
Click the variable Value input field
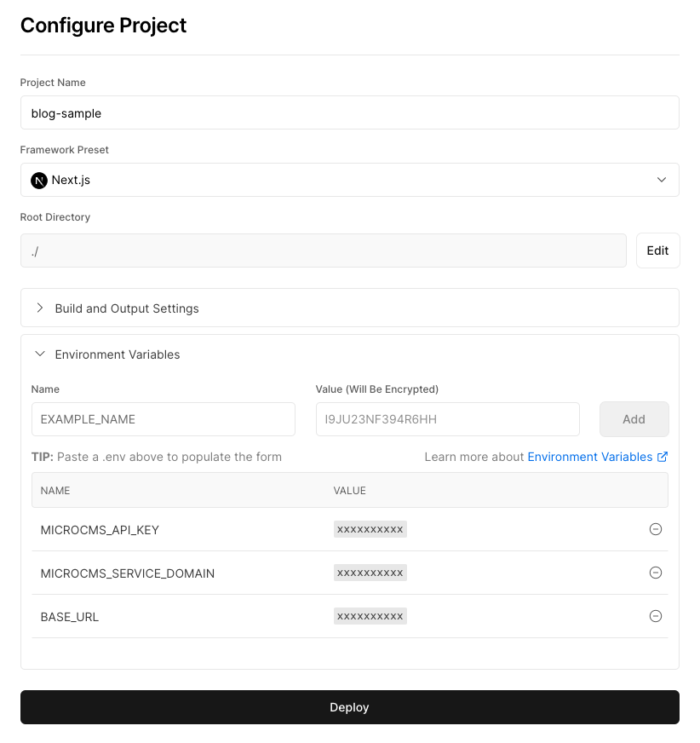[448, 419]
